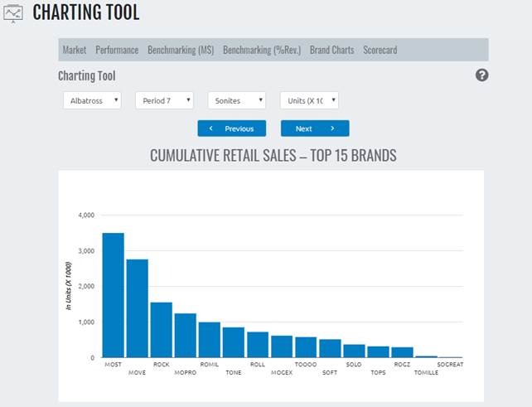Open the Market tab
532x407 pixels.
click(x=75, y=50)
